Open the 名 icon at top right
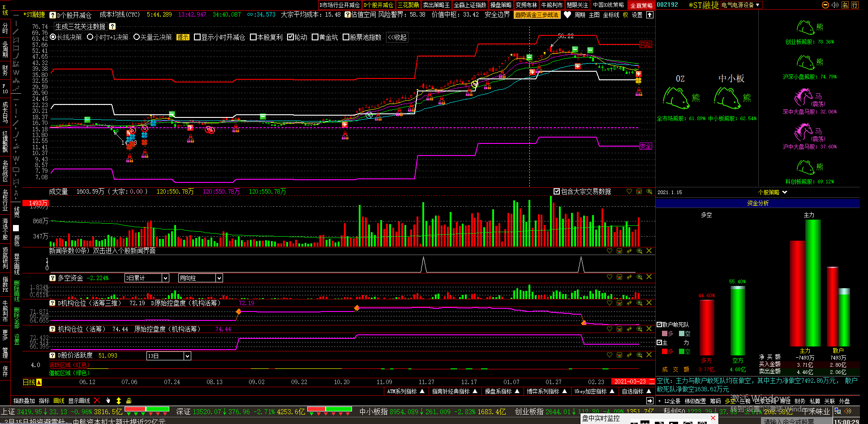868x424 pixels. tap(845, 5)
